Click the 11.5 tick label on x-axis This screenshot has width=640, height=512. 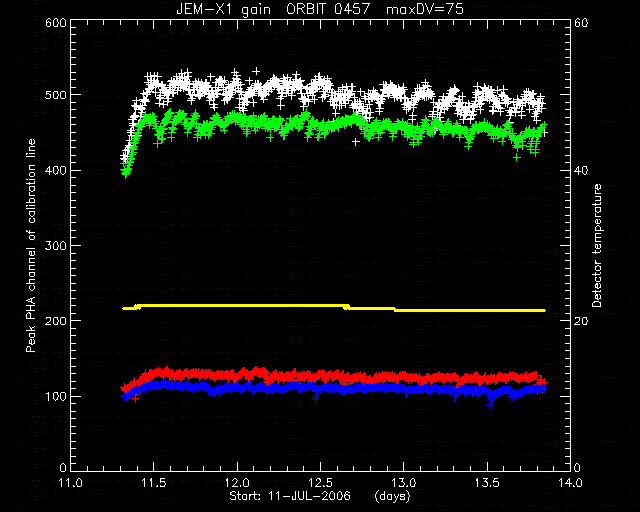[x=154, y=483]
